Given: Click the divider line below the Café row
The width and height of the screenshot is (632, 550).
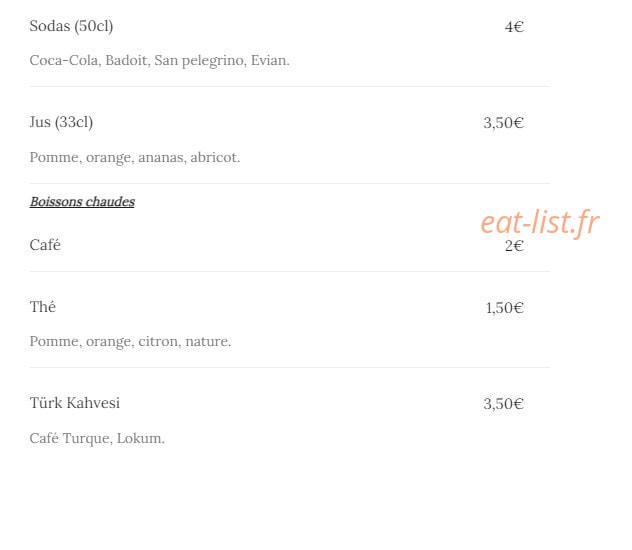Looking at the screenshot, I should coord(289,272).
